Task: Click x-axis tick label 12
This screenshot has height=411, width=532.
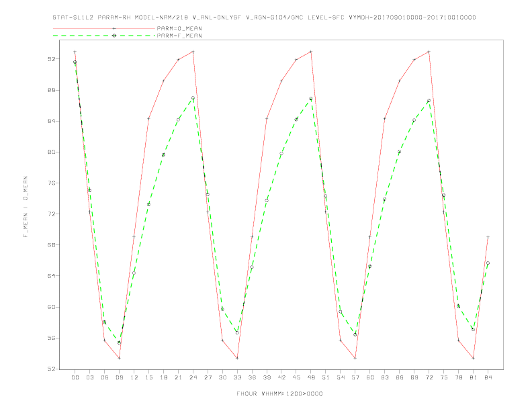Action: pyautogui.click(x=134, y=377)
